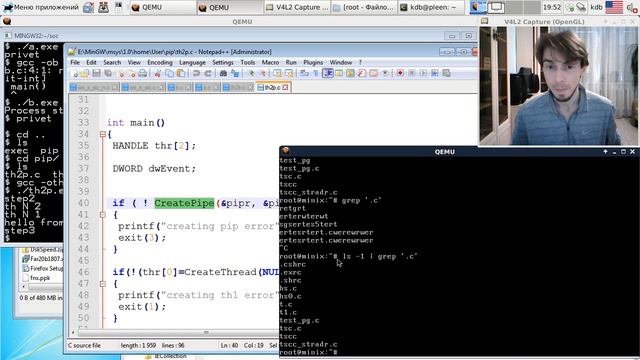
Task: Click the Save Recorded Macro icon
Action: coord(446,73)
